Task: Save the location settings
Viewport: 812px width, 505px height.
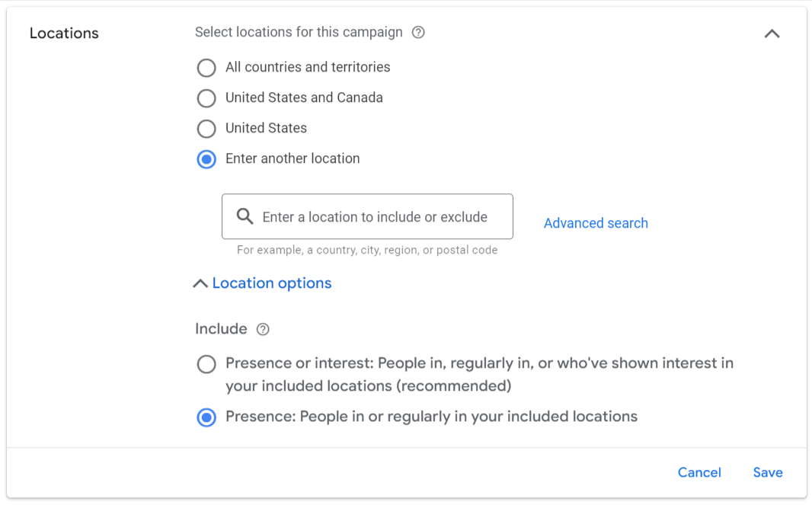Action: pos(768,472)
